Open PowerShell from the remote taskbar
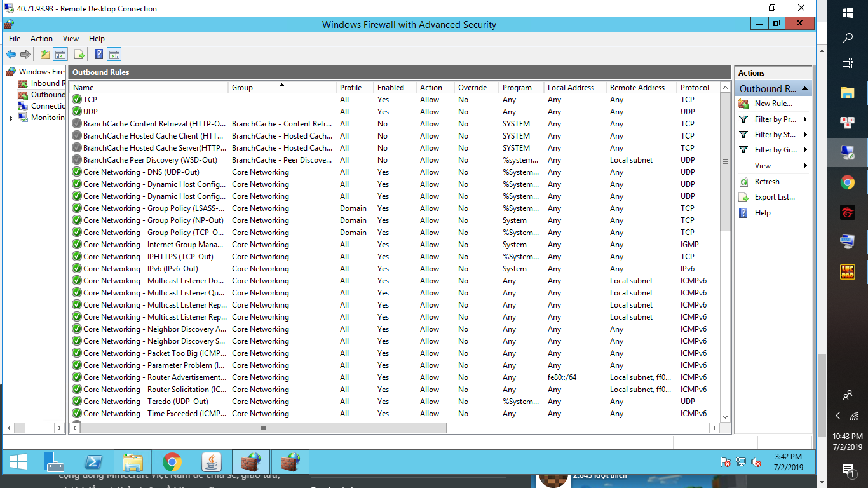 [x=95, y=462]
